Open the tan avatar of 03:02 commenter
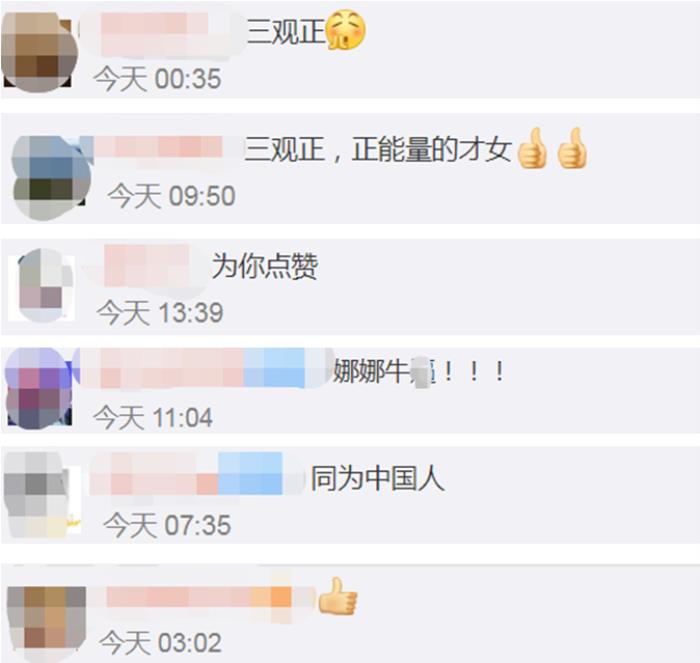Screen dimensions: 700x663 46,623
